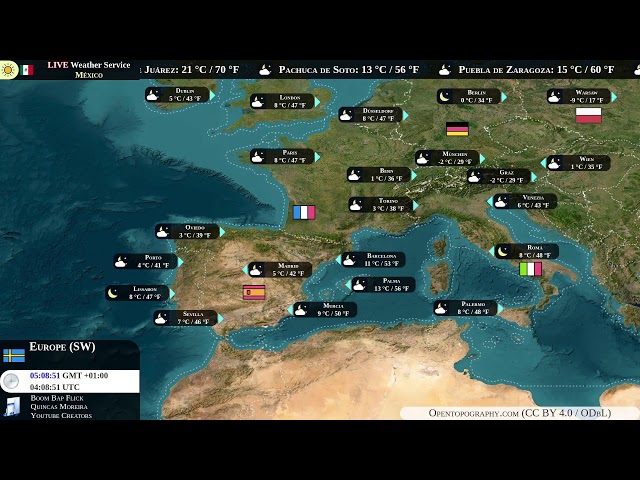Click the Warsaw -9 °C / 17 °F temperature
Image resolution: width=640 pixels, height=480 pixels.
[x=587, y=100]
